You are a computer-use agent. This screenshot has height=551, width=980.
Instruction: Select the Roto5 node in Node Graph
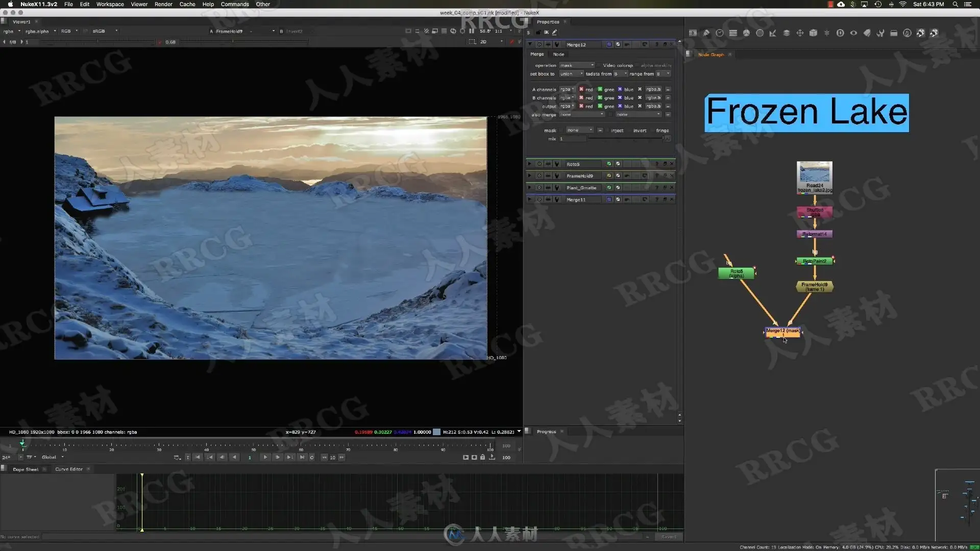736,273
